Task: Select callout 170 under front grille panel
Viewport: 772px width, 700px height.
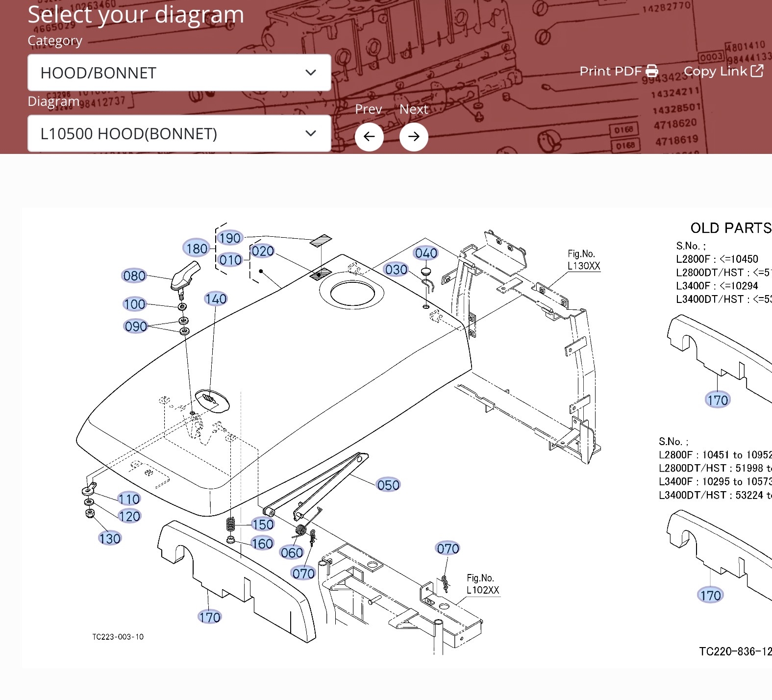Action: 210,618
